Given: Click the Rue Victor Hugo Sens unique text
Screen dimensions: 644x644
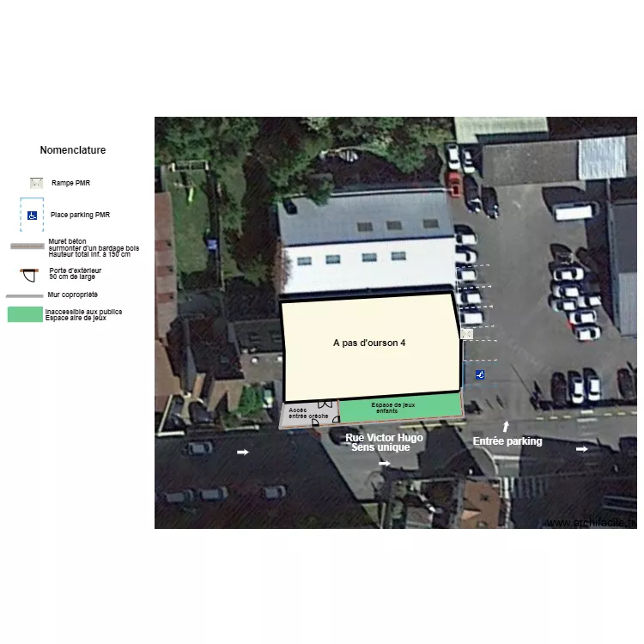Looking at the screenshot, I should 384,442.
